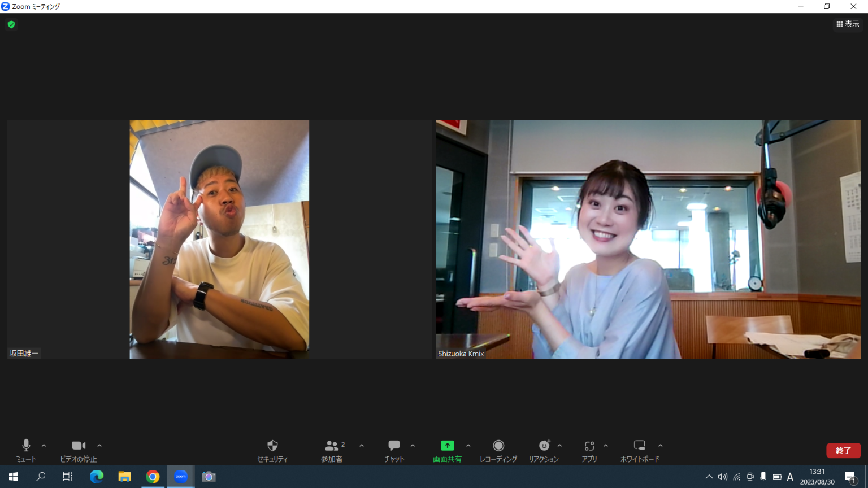Open the Participants panel
Image resolution: width=868 pixels, height=488 pixels.
[x=332, y=446]
